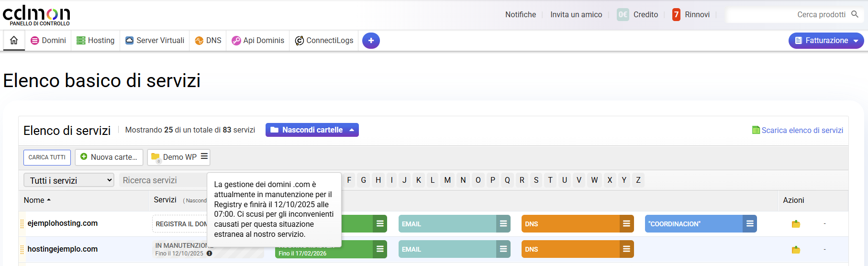This screenshot has height=266, width=868.
Task: Open the Hosting menu
Action: [x=96, y=41]
